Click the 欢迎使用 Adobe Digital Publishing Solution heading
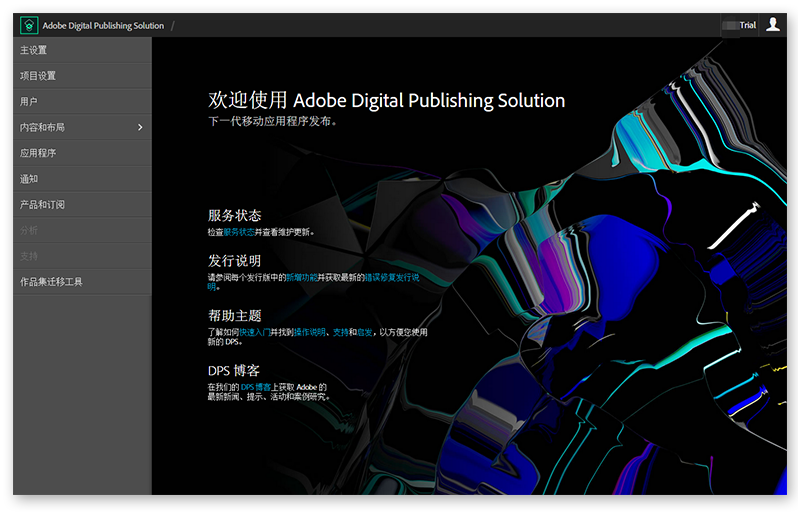 click(386, 100)
